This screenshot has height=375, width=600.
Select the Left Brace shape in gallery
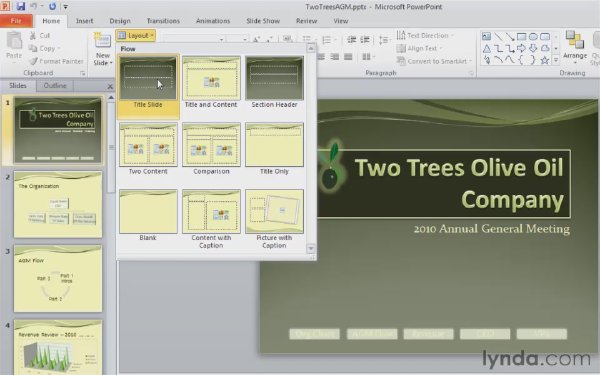pyautogui.click(x=521, y=60)
